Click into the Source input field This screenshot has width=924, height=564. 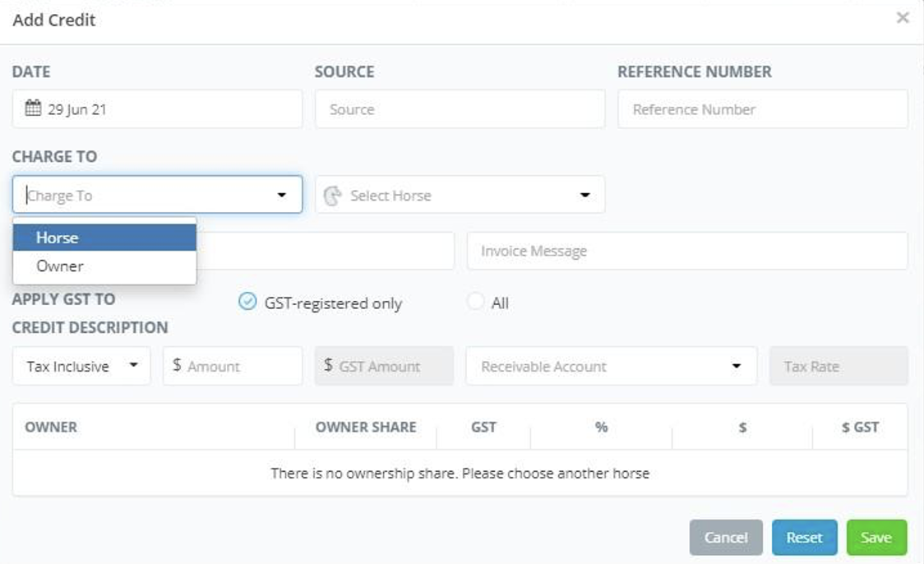[460, 109]
